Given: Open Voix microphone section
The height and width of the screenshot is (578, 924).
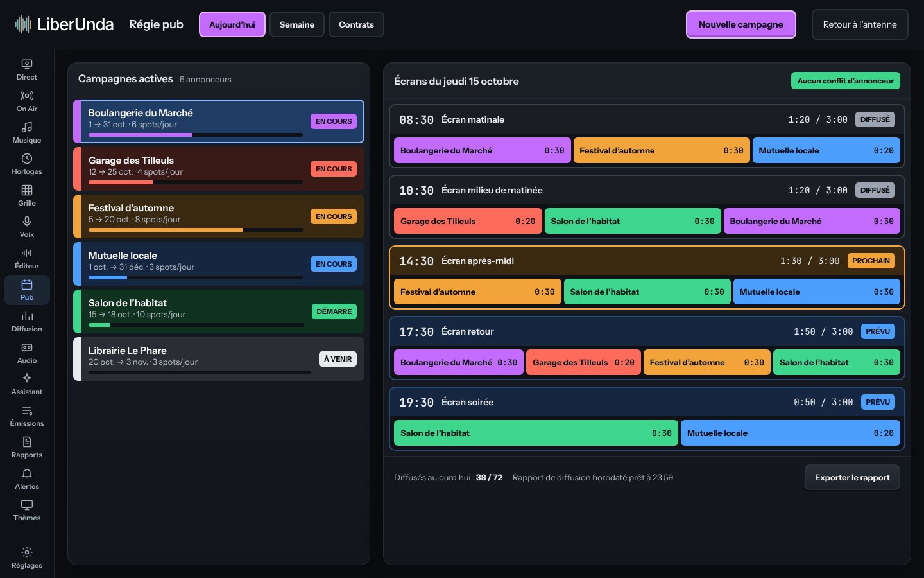Looking at the screenshot, I should (x=27, y=227).
